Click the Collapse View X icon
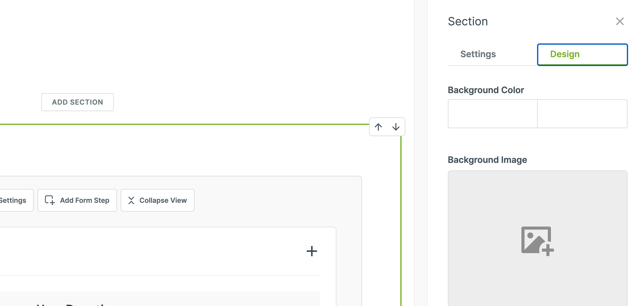 click(x=131, y=200)
